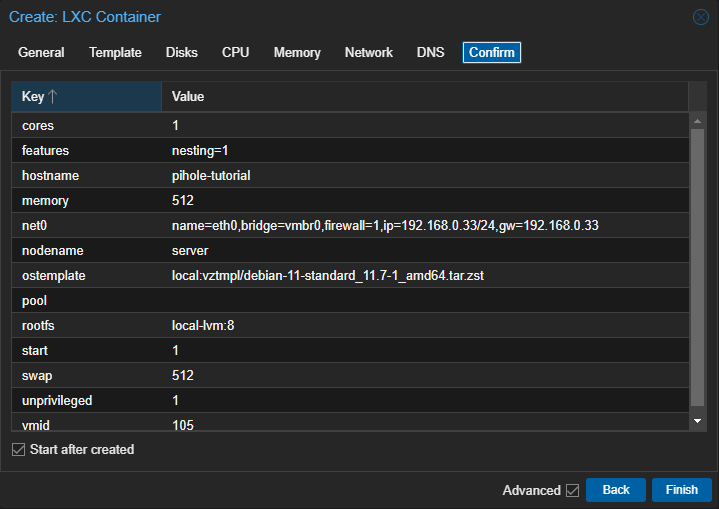This screenshot has height=509, width=719.
Task: Close the Create LXC Container dialog
Action: (x=700, y=17)
